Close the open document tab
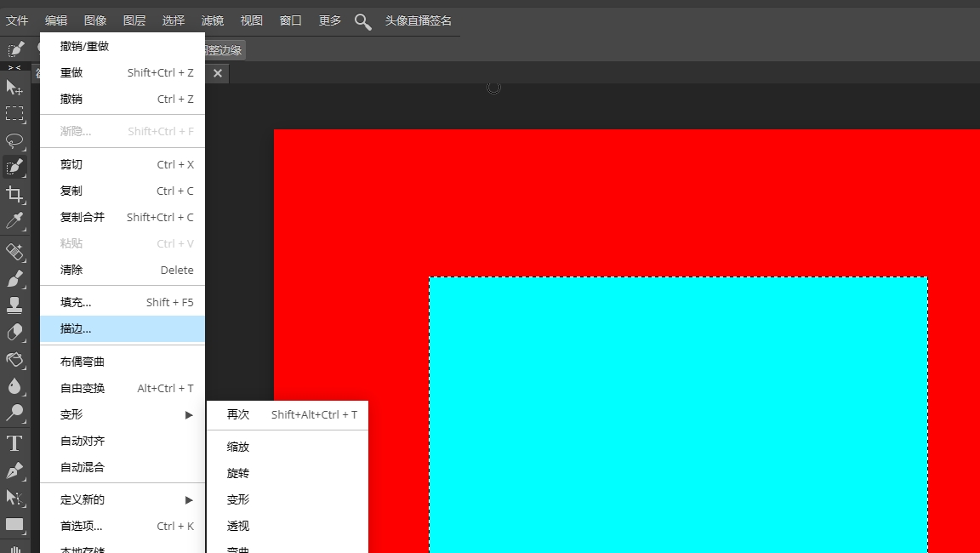980x553 pixels. click(217, 73)
